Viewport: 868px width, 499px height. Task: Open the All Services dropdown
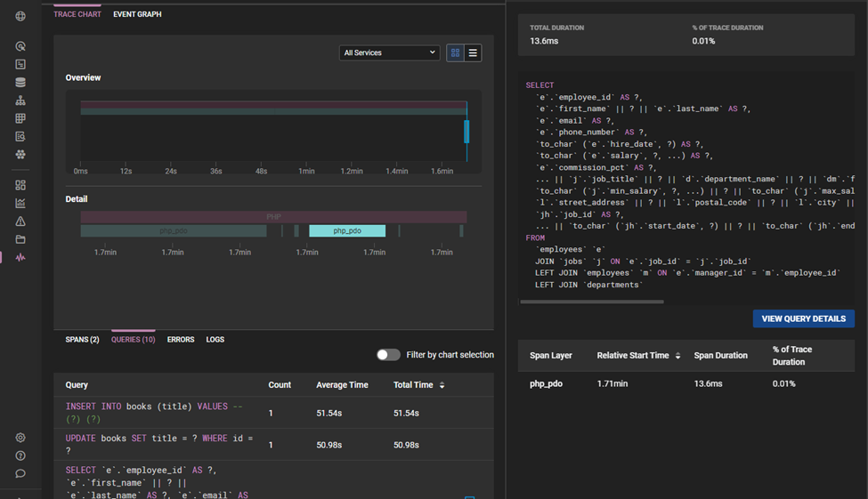[x=389, y=53]
